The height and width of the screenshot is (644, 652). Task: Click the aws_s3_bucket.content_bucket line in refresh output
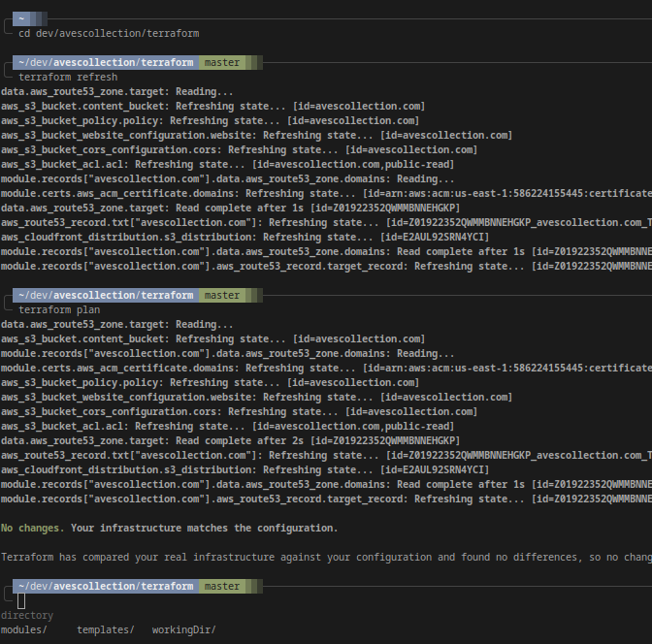212,106
